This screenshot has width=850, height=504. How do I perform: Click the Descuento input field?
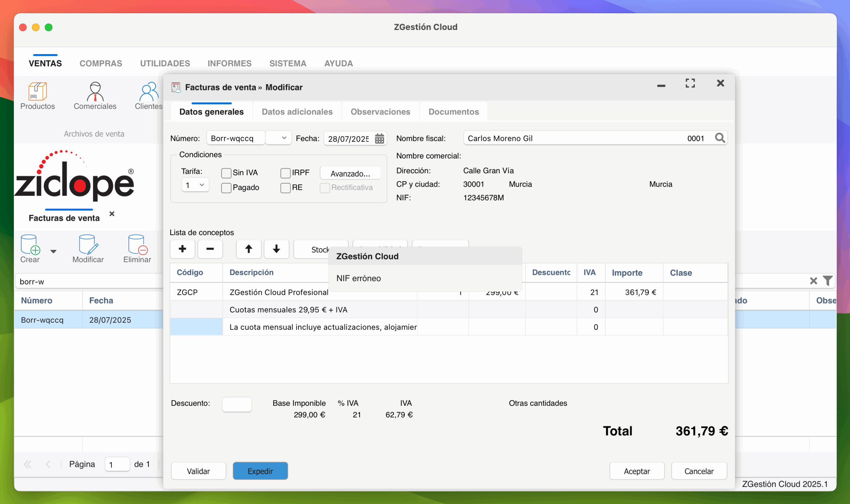point(237,404)
